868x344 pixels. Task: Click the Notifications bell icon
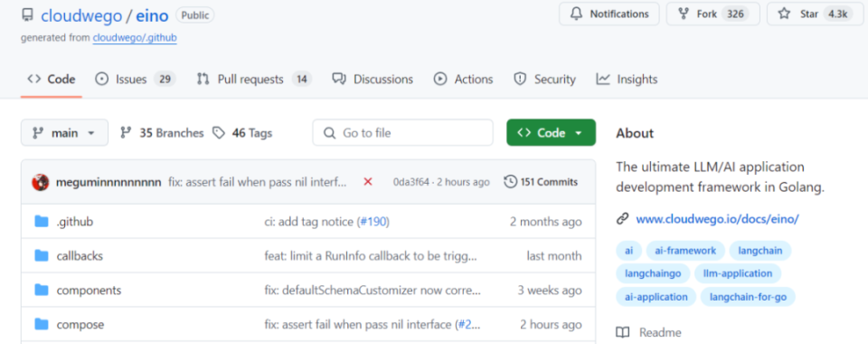(576, 14)
